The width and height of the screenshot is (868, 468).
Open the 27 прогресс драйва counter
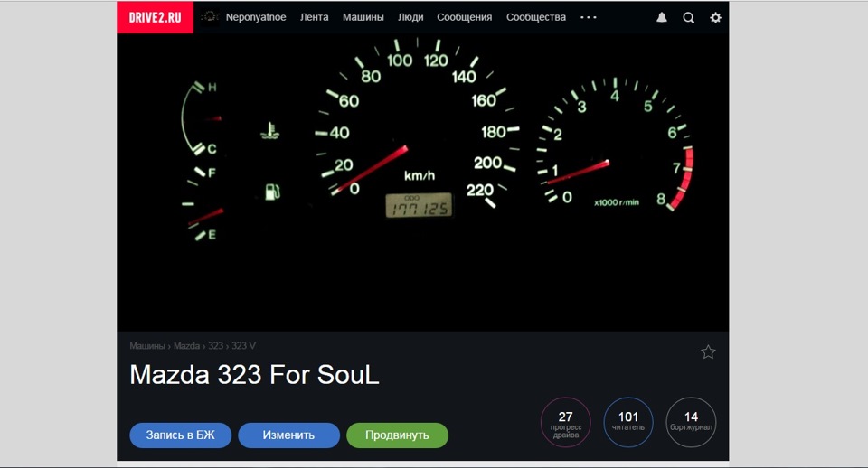pyautogui.click(x=566, y=423)
